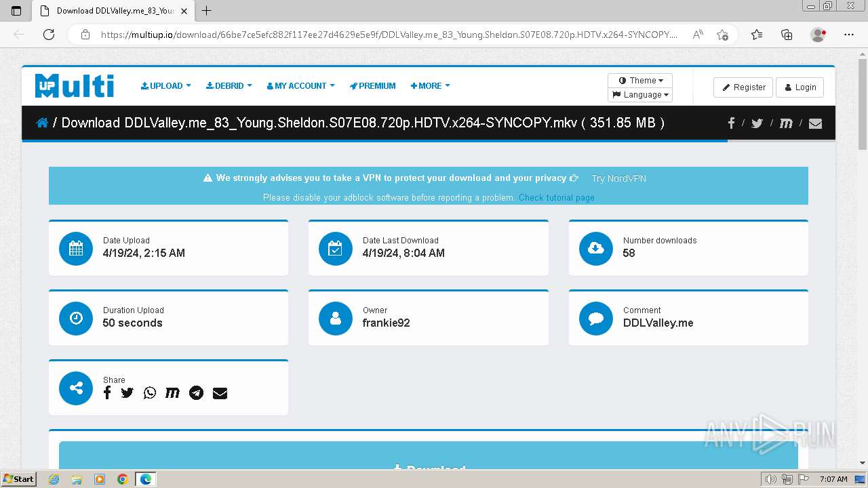Click the taskbar clock 7:07 AM
This screenshot has height=488, width=868.
click(x=833, y=479)
